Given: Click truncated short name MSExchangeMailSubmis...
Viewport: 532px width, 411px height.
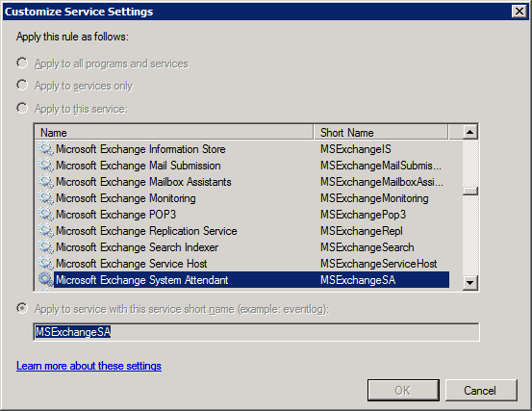Looking at the screenshot, I should pos(381,166).
